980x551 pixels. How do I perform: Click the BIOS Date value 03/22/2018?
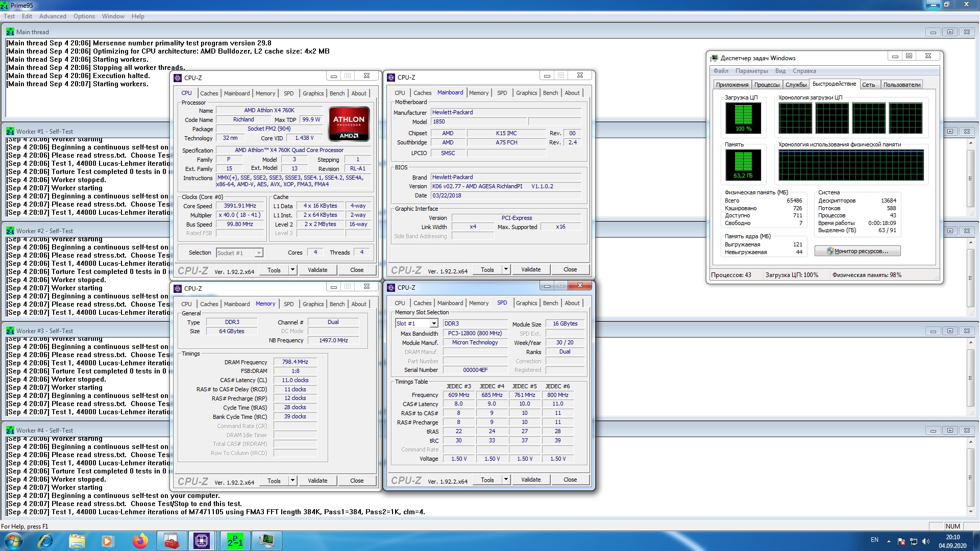coord(506,195)
